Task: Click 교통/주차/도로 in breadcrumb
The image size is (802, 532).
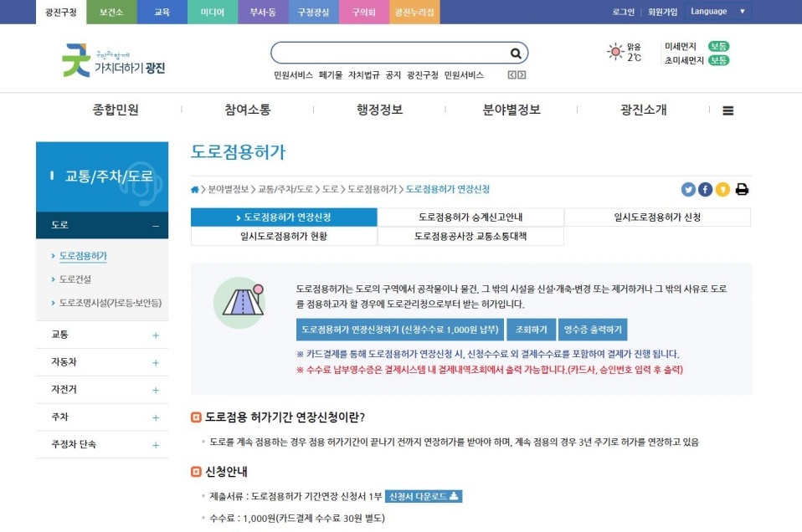Action: (x=285, y=190)
